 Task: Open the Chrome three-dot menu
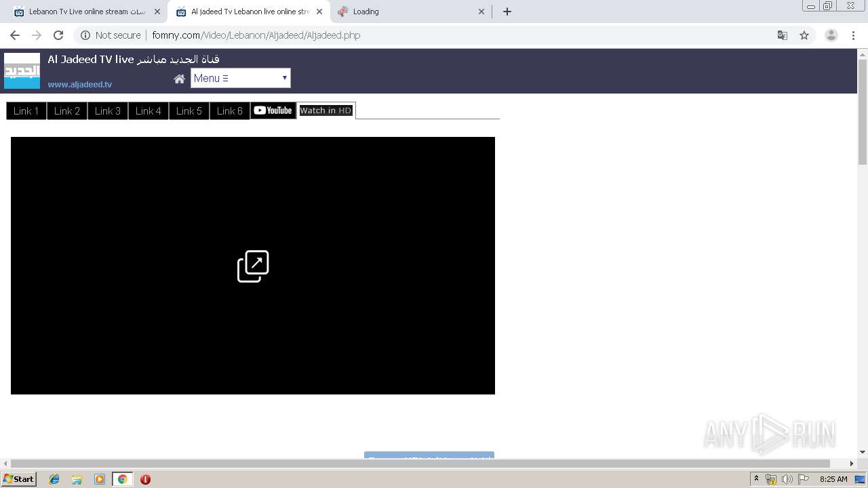pyautogui.click(x=853, y=35)
